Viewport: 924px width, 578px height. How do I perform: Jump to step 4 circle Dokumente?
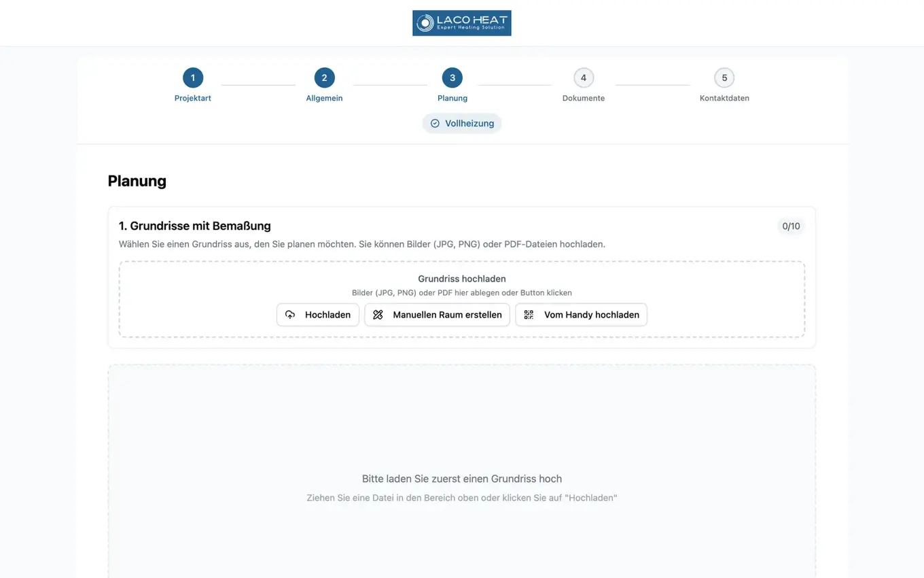(x=584, y=78)
